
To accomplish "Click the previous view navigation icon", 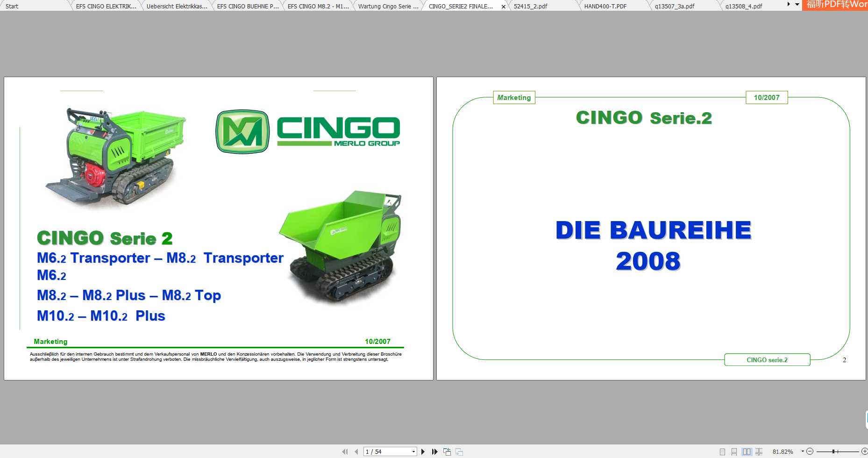I will pyautogui.click(x=447, y=451).
